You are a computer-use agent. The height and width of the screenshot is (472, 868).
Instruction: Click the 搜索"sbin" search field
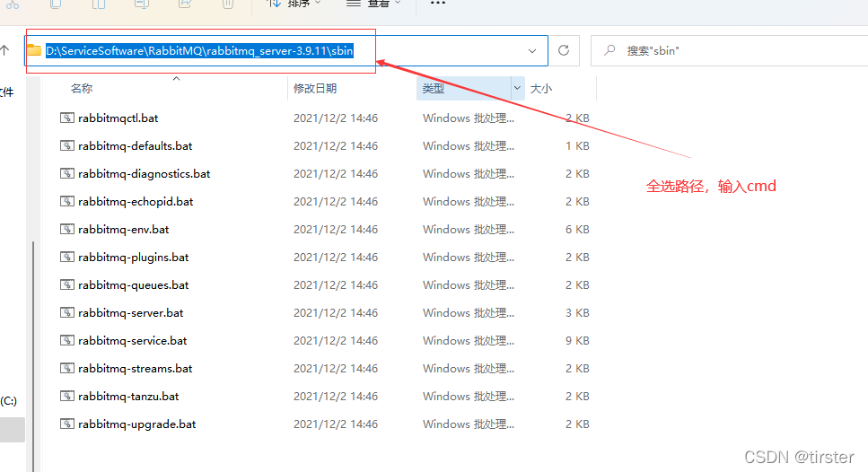[x=736, y=51]
